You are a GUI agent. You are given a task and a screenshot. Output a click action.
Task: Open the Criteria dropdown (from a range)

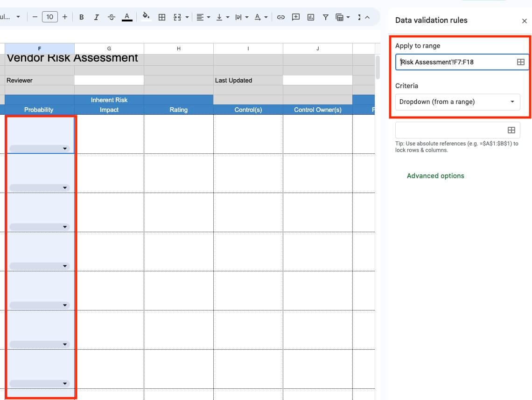pyautogui.click(x=457, y=102)
